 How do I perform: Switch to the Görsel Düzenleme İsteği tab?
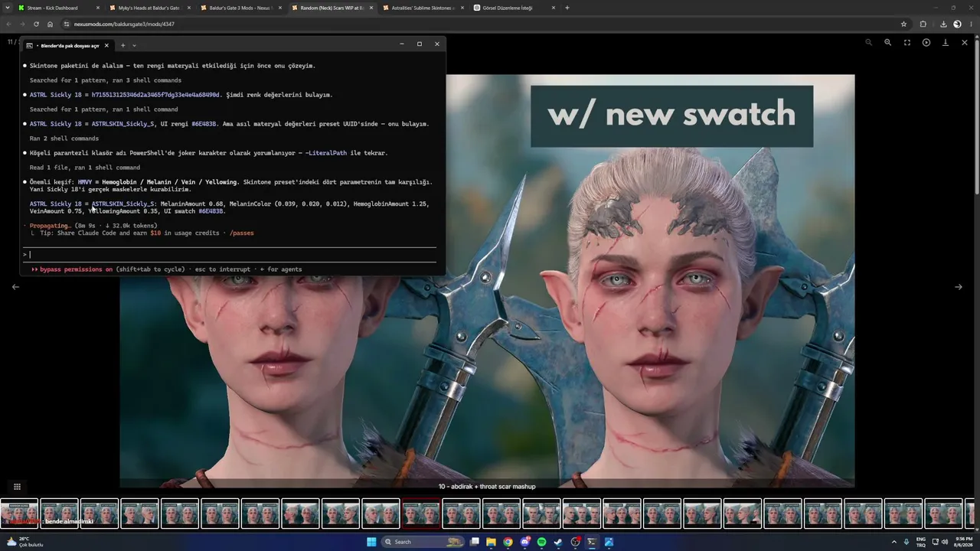tap(514, 8)
